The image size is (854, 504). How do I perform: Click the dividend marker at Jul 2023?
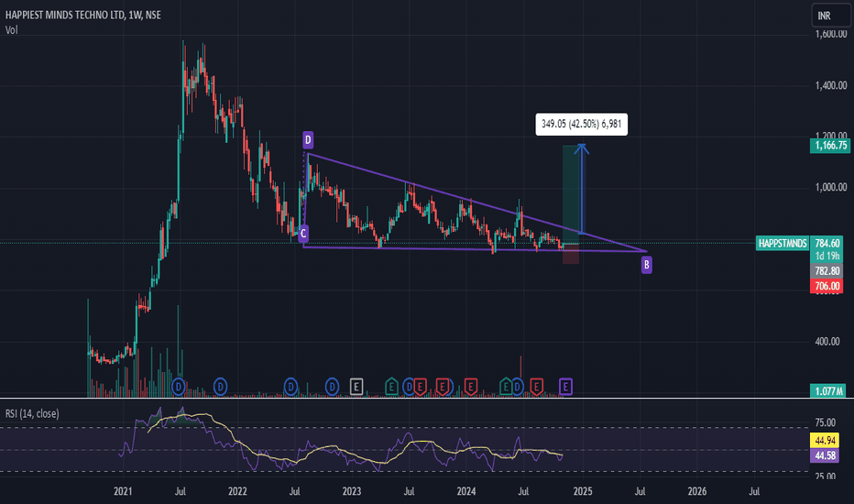pyautogui.click(x=409, y=387)
